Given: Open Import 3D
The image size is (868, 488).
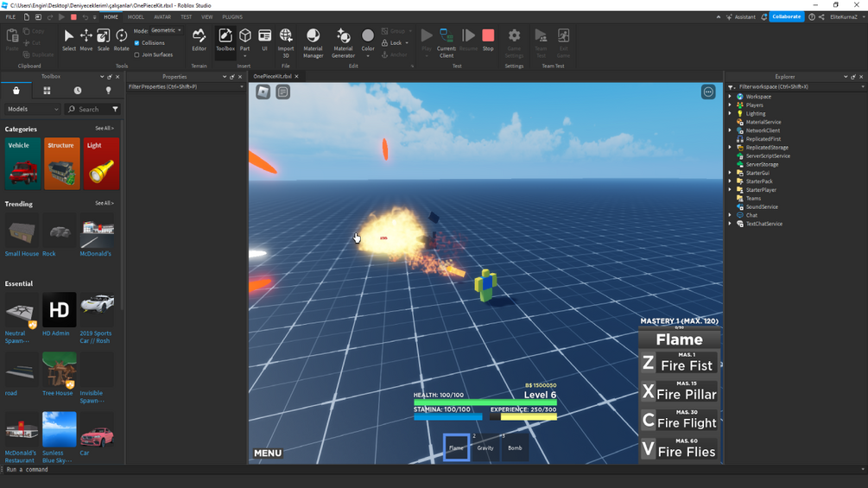Looking at the screenshot, I should (286, 43).
